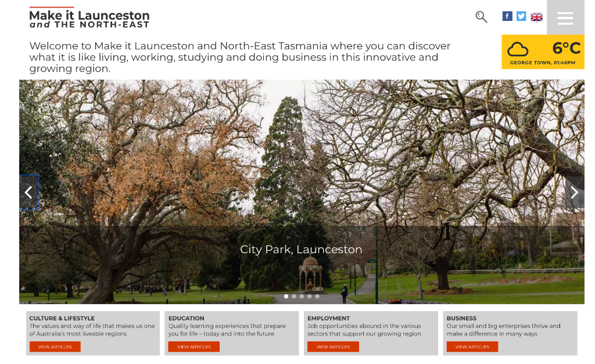Click the City Park, Launceston slide caption

tap(301, 249)
